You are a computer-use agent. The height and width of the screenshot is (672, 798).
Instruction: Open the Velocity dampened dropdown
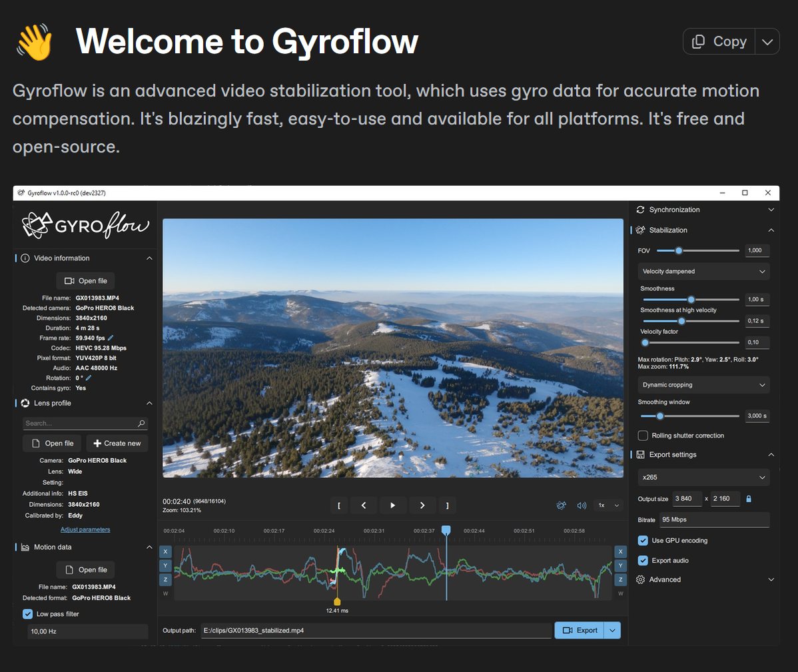pyautogui.click(x=703, y=271)
